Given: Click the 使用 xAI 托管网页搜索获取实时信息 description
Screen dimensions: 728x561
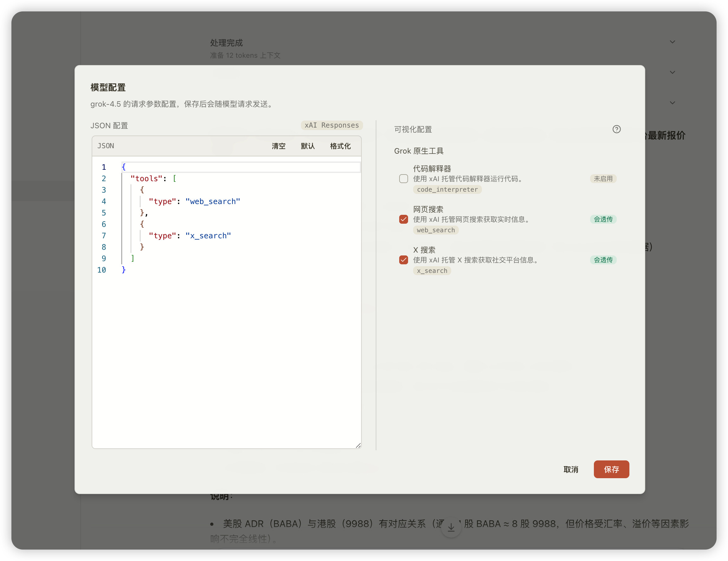Looking at the screenshot, I should pyautogui.click(x=471, y=220).
